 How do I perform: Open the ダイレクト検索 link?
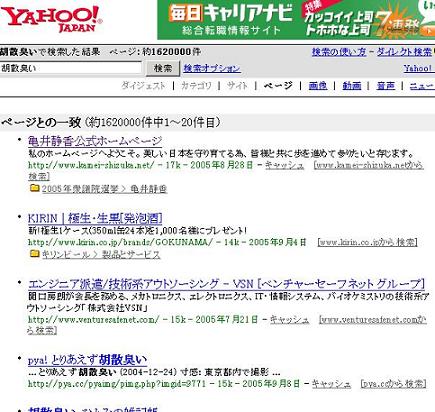pyautogui.click(x=404, y=52)
